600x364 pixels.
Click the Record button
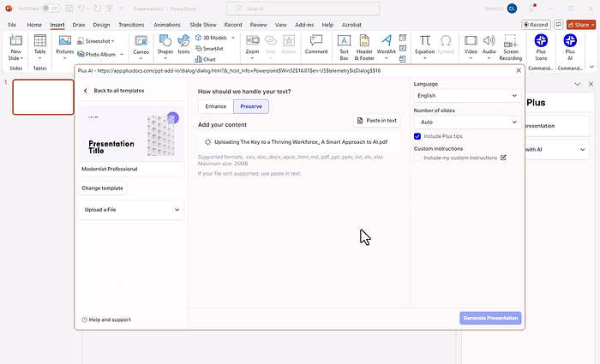pos(536,25)
